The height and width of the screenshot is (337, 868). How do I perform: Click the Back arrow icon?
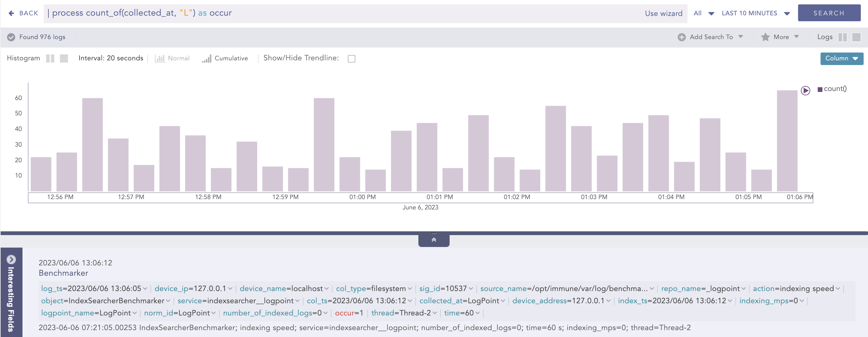click(11, 13)
